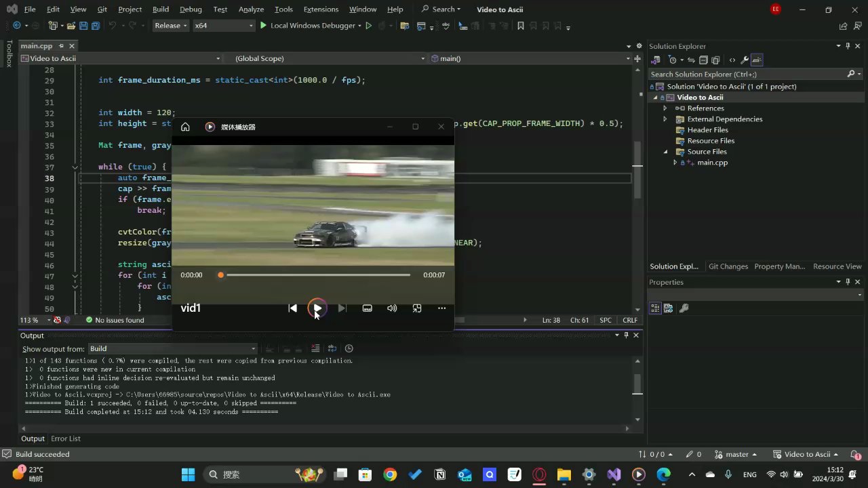Open Solution Explorer properties wrench icon
868x488 pixels.
[x=745, y=60]
